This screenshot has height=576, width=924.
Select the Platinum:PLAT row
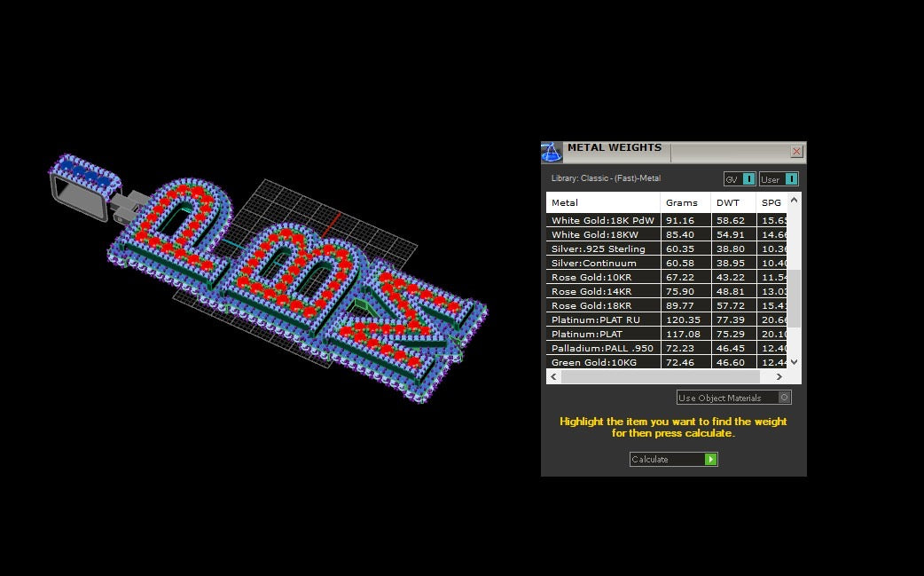point(667,334)
